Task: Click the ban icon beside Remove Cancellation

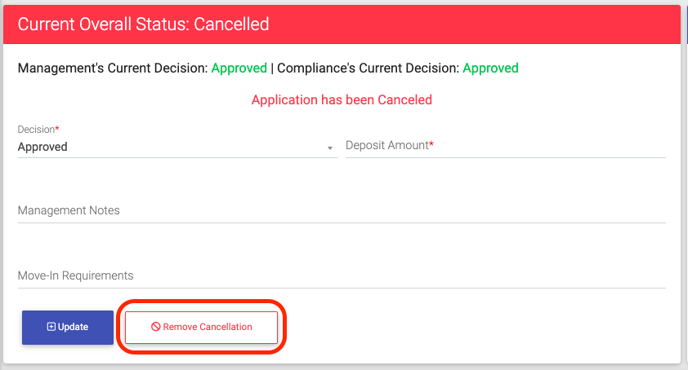Action: point(155,327)
